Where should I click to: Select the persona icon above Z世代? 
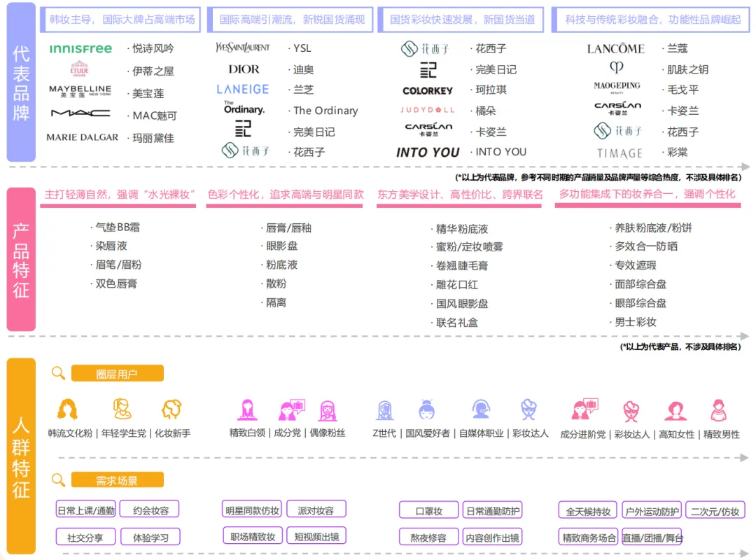click(x=385, y=410)
